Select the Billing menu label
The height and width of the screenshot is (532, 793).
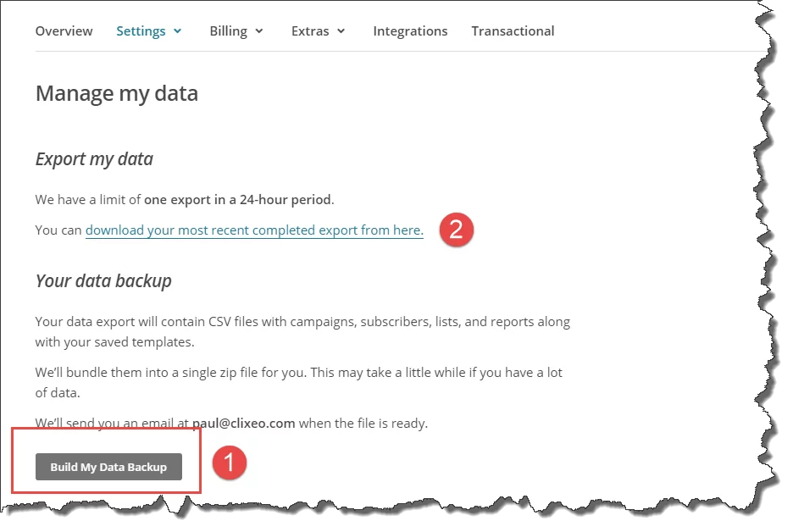tap(228, 31)
